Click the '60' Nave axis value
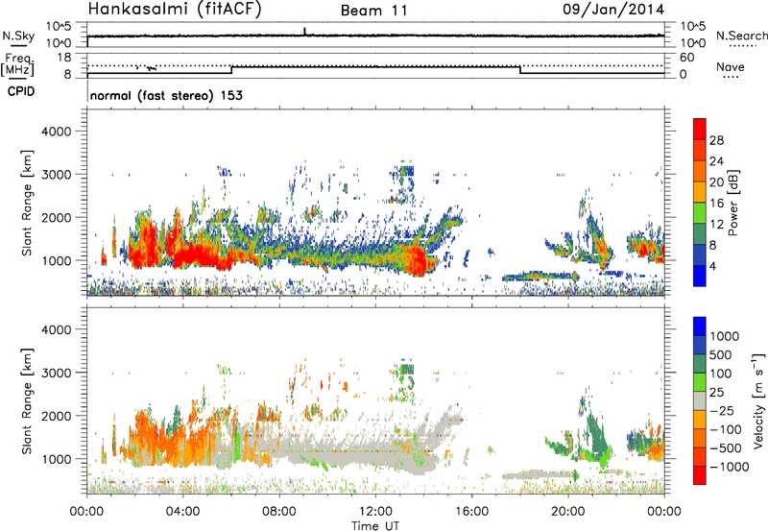Image resolution: width=768 pixels, height=532 pixels. [x=686, y=58]
